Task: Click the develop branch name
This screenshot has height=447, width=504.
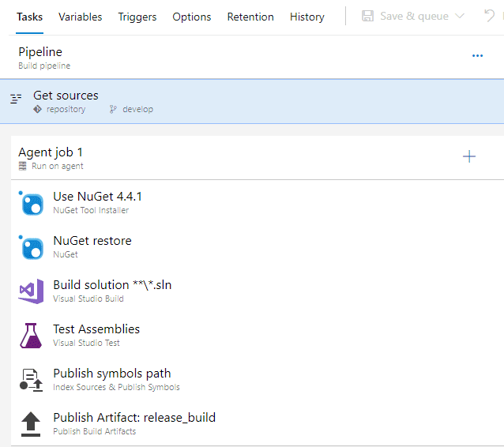Action: tap(138, 109)
